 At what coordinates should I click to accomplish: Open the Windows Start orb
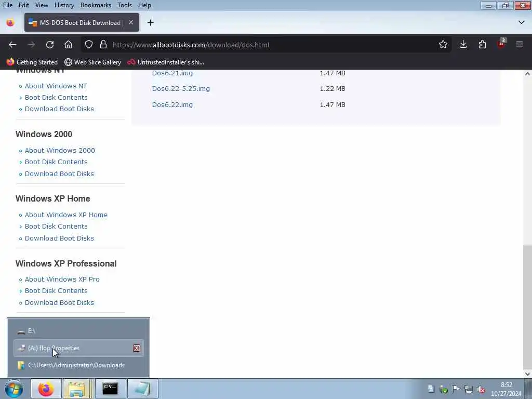(x=14, y=389)
